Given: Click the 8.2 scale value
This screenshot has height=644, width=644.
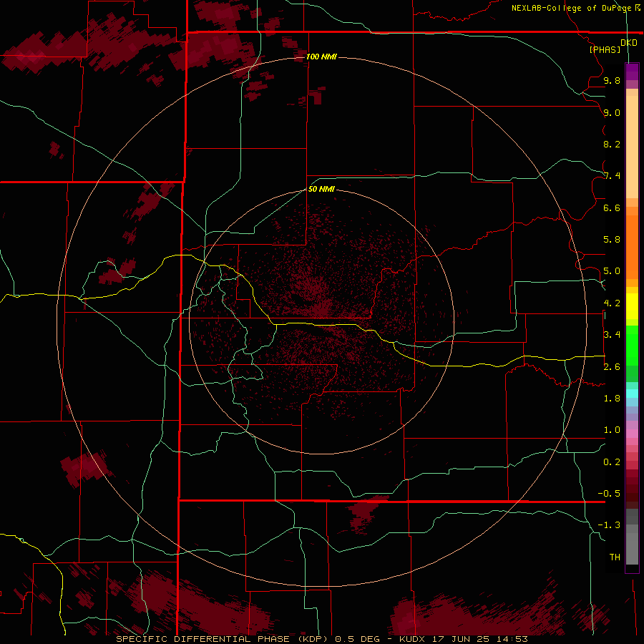Looking at the screenshot, I should [612, 144].
